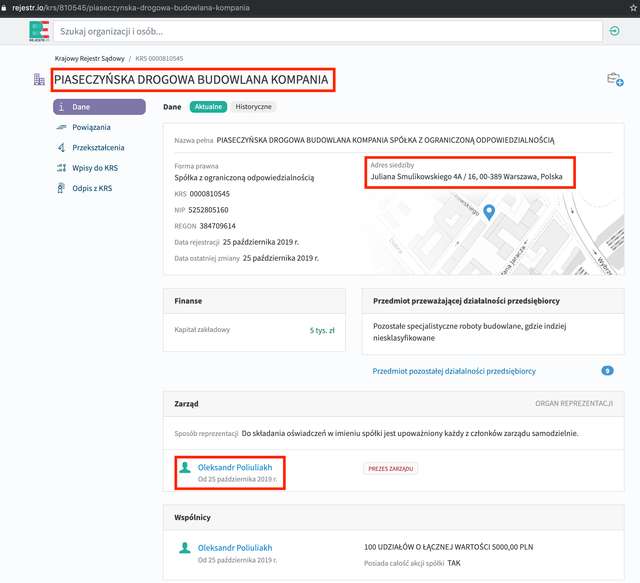
Task: Switch to the Historyczne data view
Action: tap(253, 106)
